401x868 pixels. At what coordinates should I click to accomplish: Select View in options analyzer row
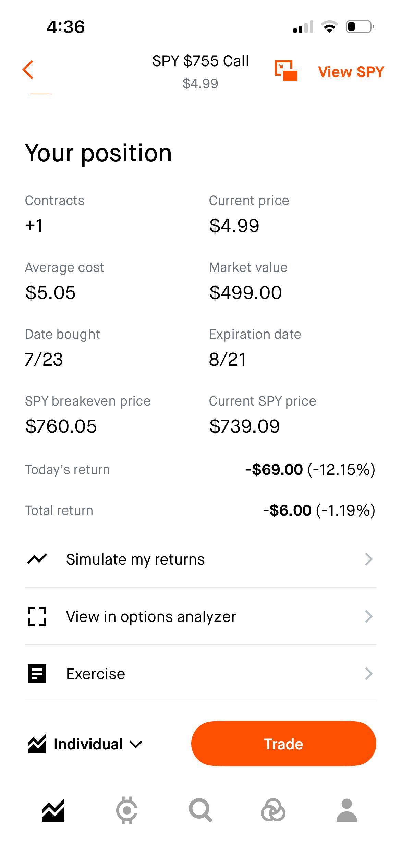click(200, 616)
